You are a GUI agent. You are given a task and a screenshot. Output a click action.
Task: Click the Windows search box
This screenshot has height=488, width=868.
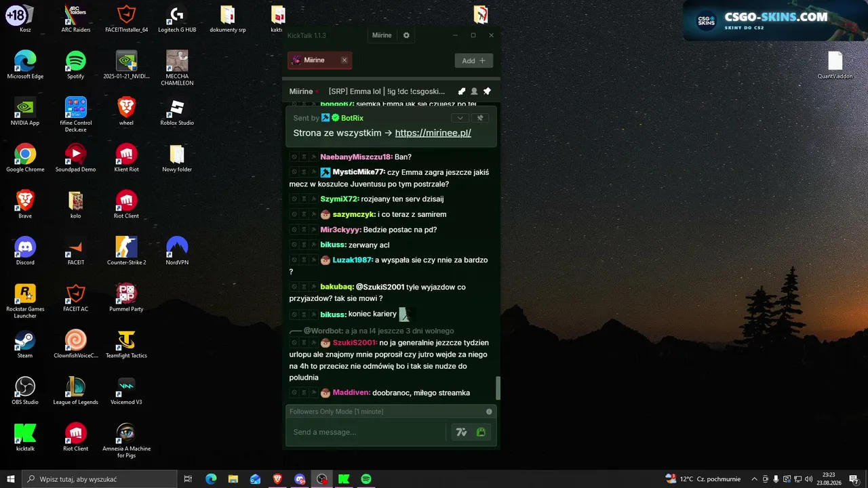click(x=99, y=479)
